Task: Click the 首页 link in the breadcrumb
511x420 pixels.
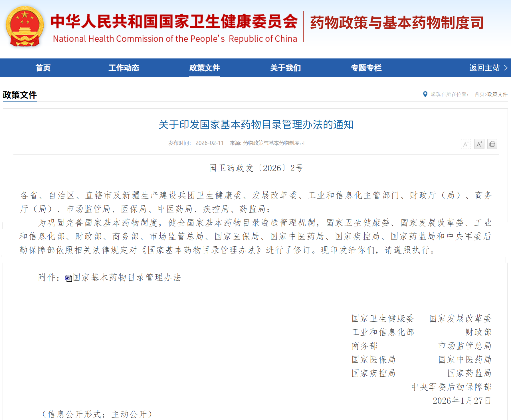Action: click(479, 94)
